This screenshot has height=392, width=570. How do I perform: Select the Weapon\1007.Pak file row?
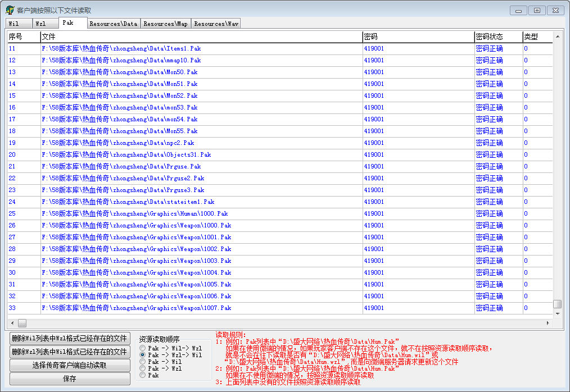[x=280, y=308]
